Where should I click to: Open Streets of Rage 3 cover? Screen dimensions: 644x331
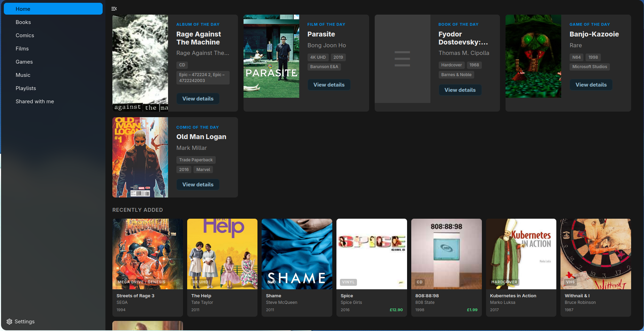[x=148, y=254]
